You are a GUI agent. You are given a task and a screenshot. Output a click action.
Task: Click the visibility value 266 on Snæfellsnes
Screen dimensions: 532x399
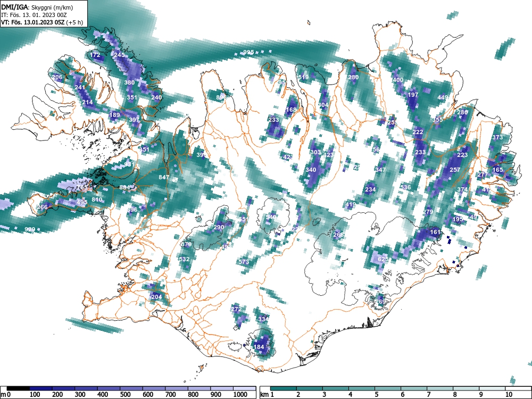(x=43, y=207)
